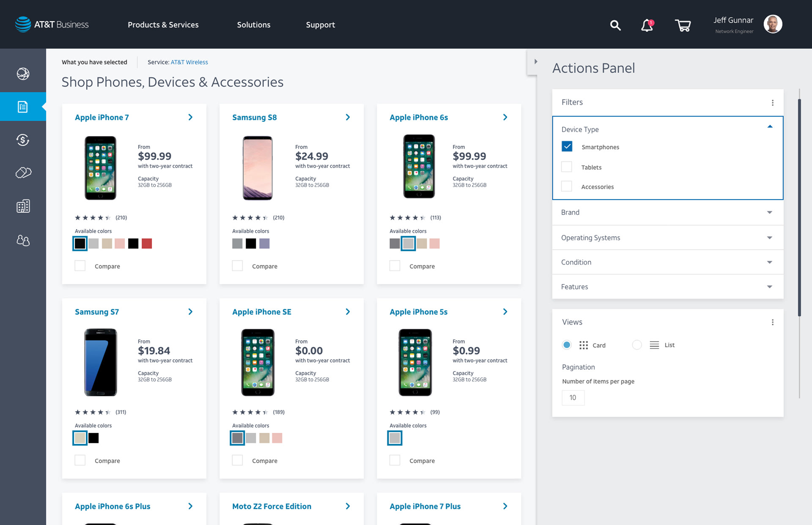812x525 pixels.
Task: Open Moto Z2 Force Edition details arrow
Action: [348, 506]
